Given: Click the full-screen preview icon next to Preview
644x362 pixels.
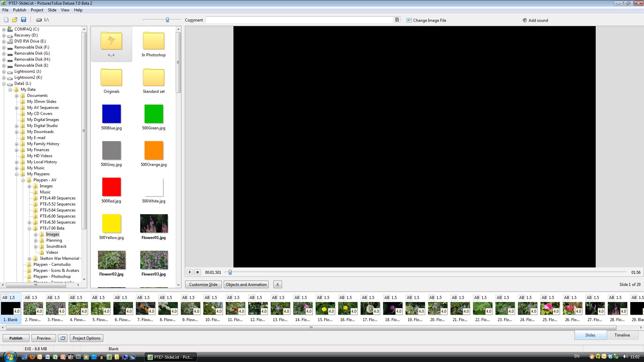Looking at the screenshot, I should (63, 338).
